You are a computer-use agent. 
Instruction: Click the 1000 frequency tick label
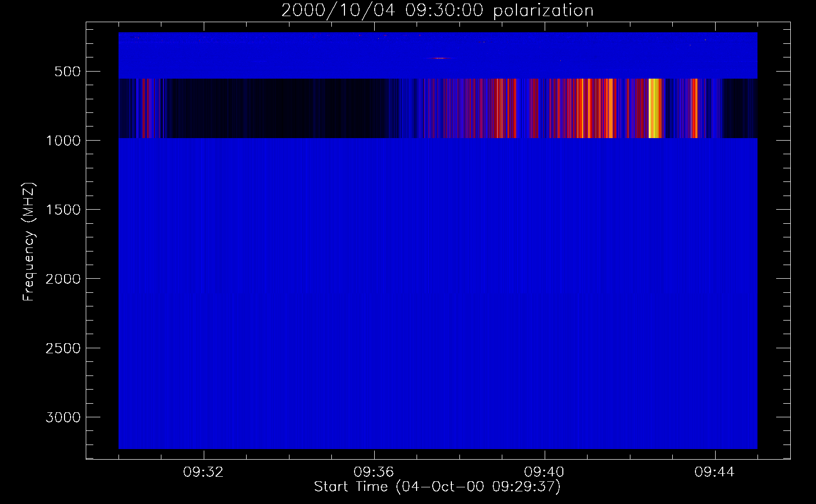tap(63, 141)
